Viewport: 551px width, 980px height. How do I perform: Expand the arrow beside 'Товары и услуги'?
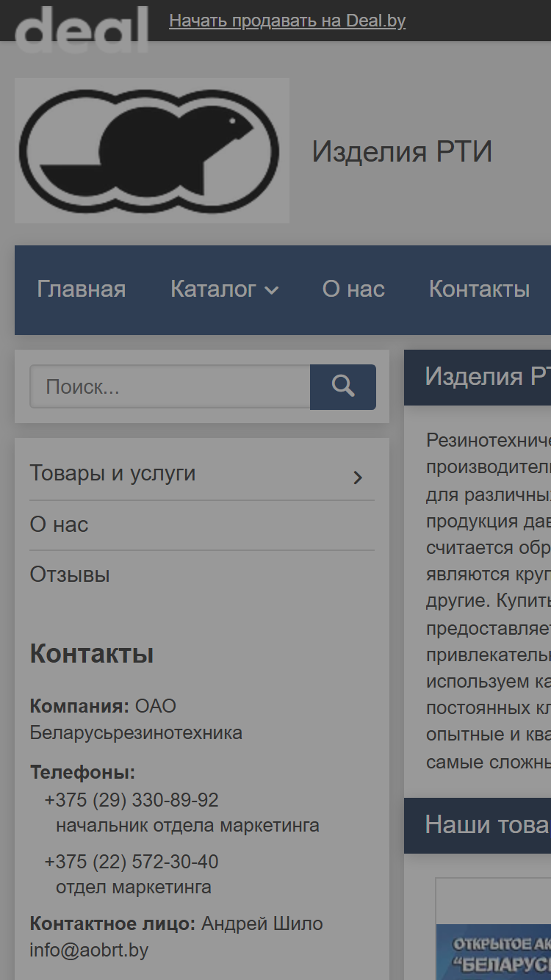click(x=358, y=478)
